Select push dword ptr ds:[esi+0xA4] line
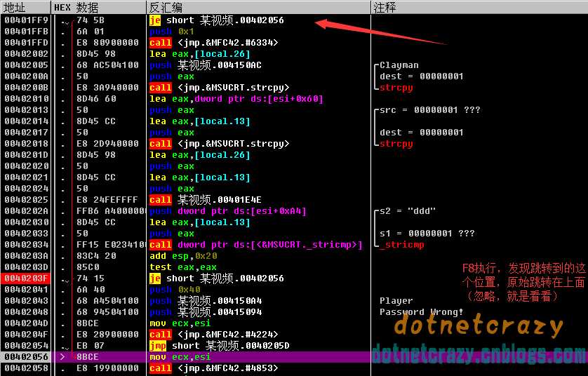The image size is (588, 376). 227,211
